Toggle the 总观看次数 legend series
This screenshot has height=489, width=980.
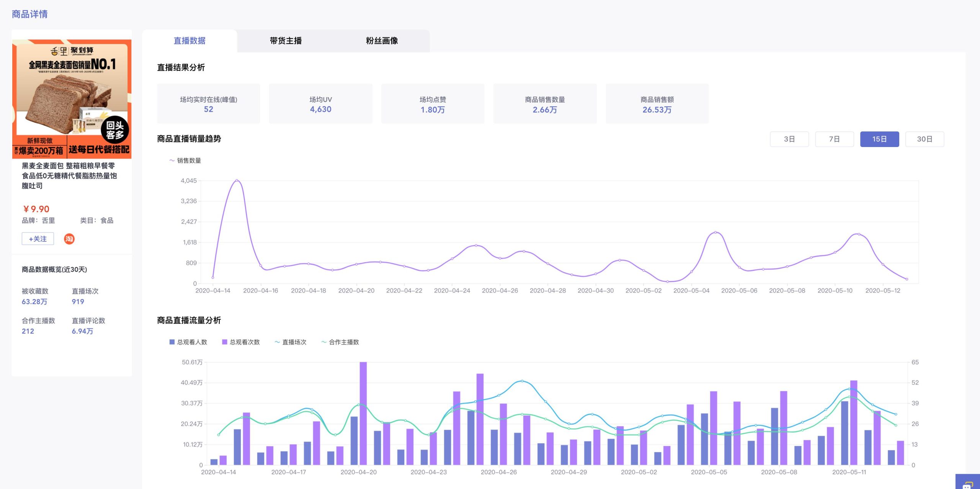pos(241,342)
